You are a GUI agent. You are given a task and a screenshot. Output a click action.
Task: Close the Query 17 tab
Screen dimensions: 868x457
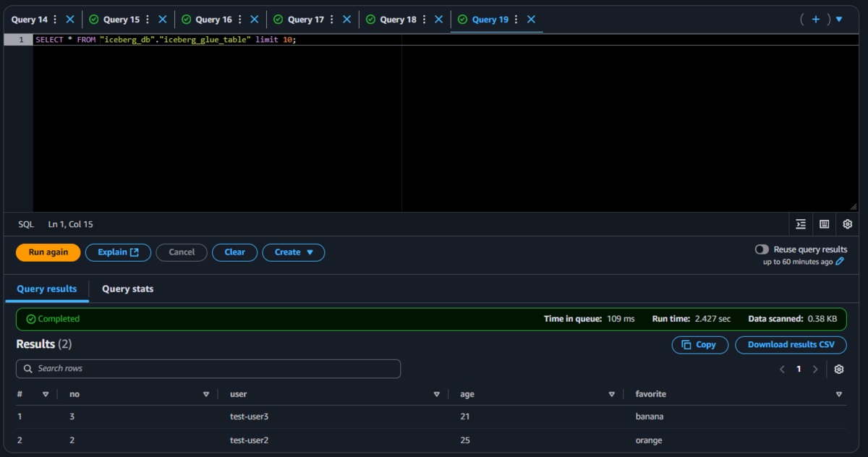point(346,20)
